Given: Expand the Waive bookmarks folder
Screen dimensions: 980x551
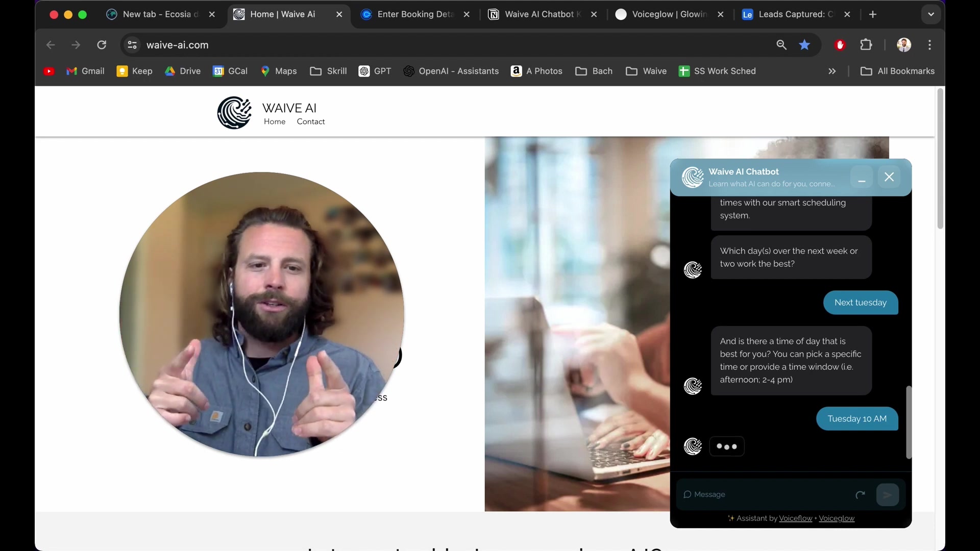Looking at the screenshot, I should click(x=646, y=71).
